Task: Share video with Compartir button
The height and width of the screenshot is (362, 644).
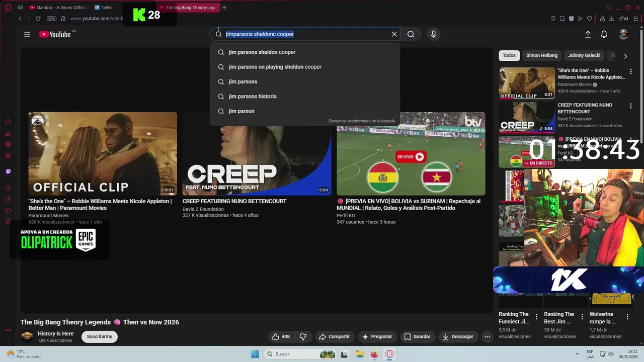Action: tap(334, 336)
